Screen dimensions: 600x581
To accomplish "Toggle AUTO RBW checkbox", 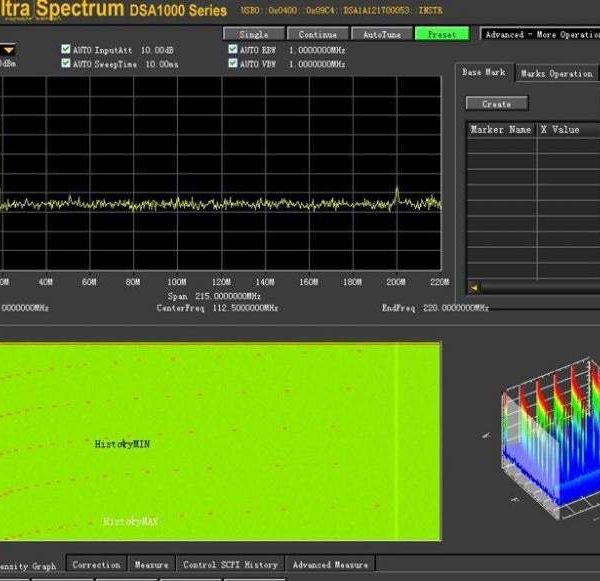I will pos(233,49).
